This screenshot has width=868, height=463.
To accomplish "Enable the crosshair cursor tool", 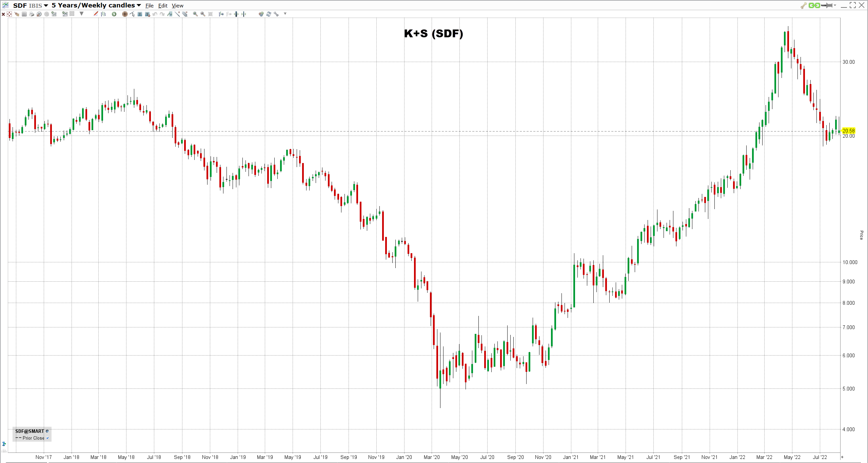I will tap(125, 14).
